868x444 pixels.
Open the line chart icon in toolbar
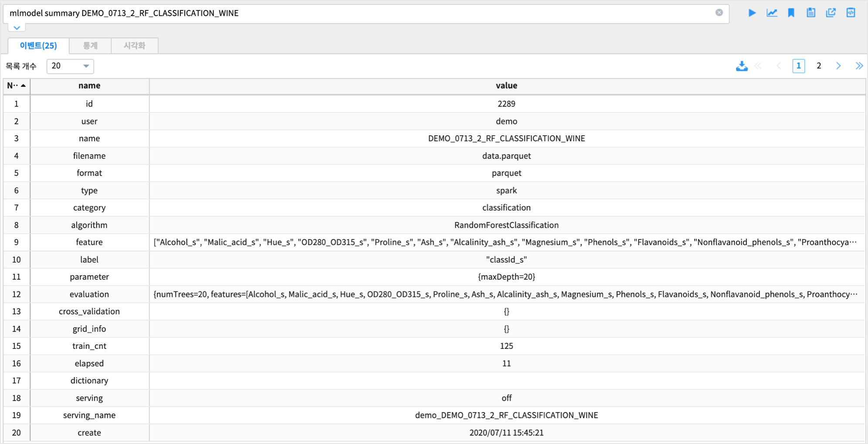[772, 13]
